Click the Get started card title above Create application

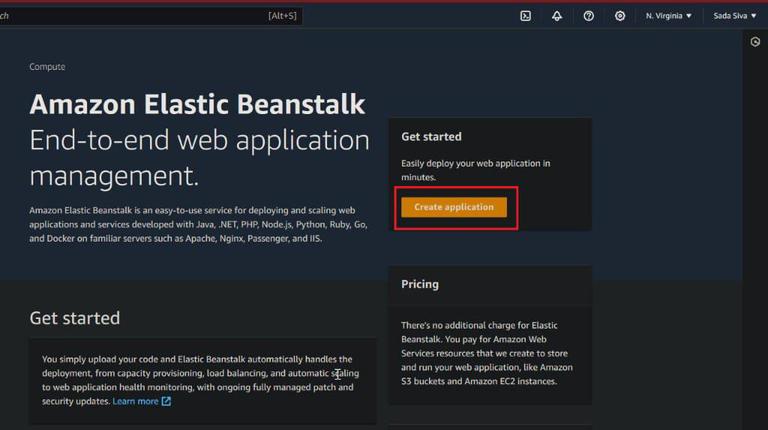click(x=431, y=137)
